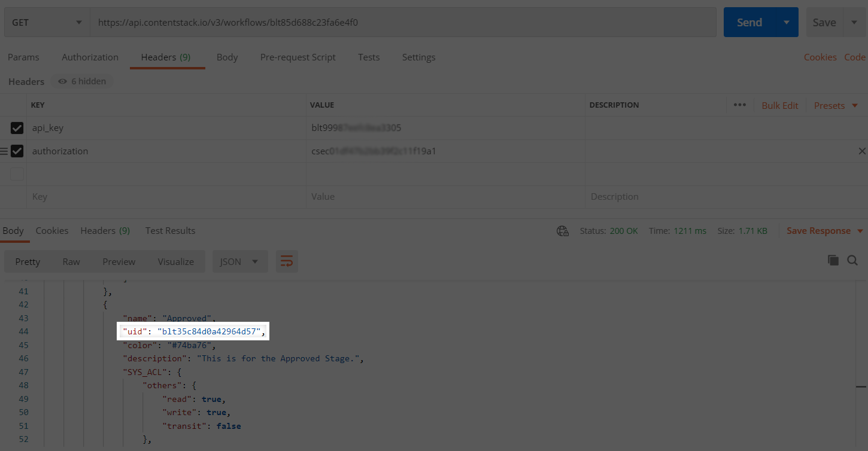
Task: Open the Cookies link near Code
Action: point(820,57)
